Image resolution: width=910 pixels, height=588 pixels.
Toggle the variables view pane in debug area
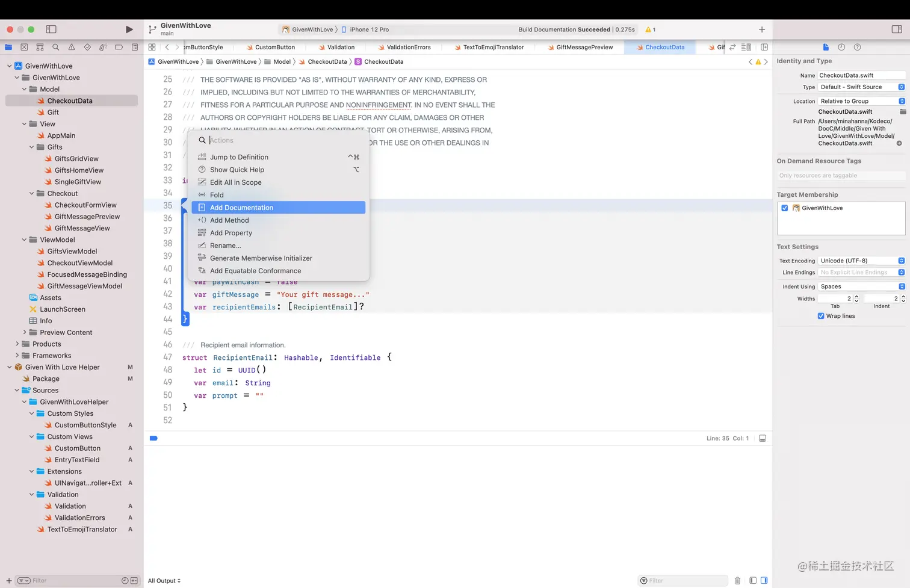753,581
